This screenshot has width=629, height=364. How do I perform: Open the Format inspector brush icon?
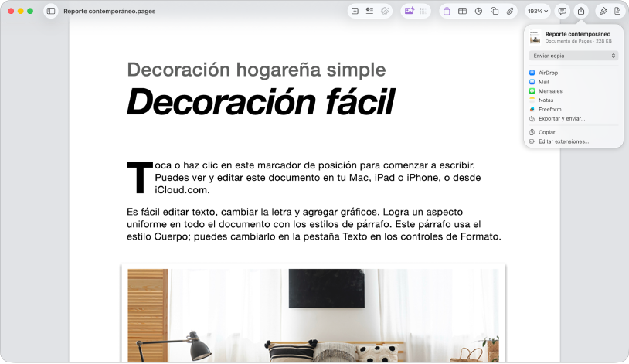[x=603, y=12]
